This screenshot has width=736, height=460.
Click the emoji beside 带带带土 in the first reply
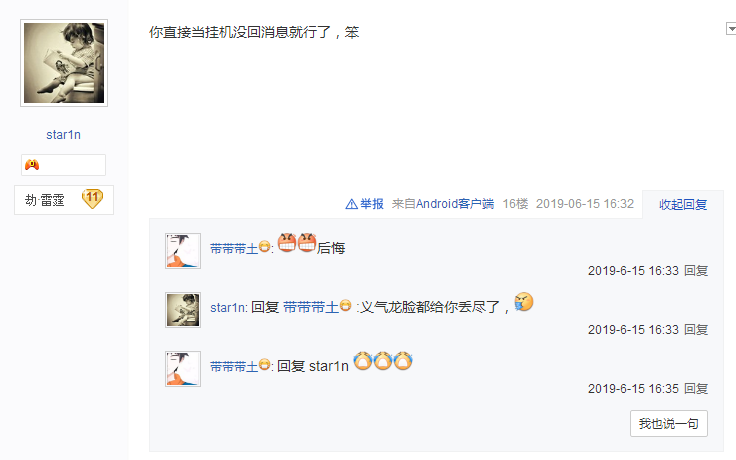coord(264,246)
